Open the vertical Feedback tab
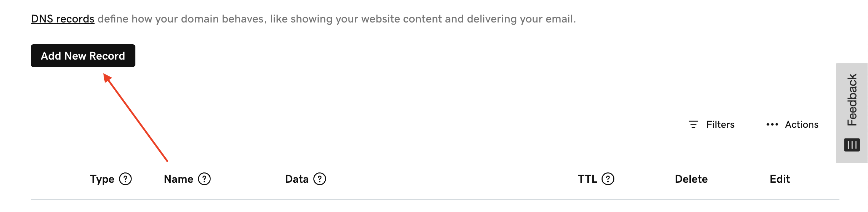Screen dimensions: 868x212 coord(852,100)
